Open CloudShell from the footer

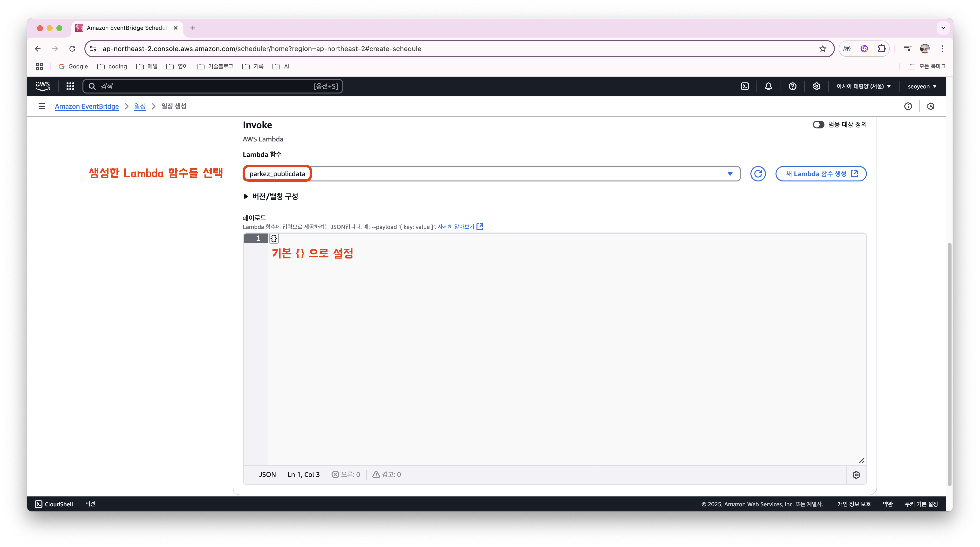click(54, 504)
